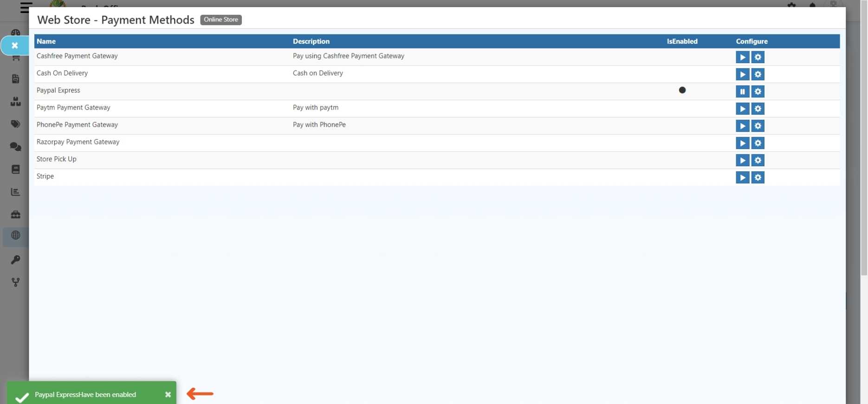868x404 pixels.
Task: Enable Cash On Delivery with play button
Action: click(x=742, y=74)
